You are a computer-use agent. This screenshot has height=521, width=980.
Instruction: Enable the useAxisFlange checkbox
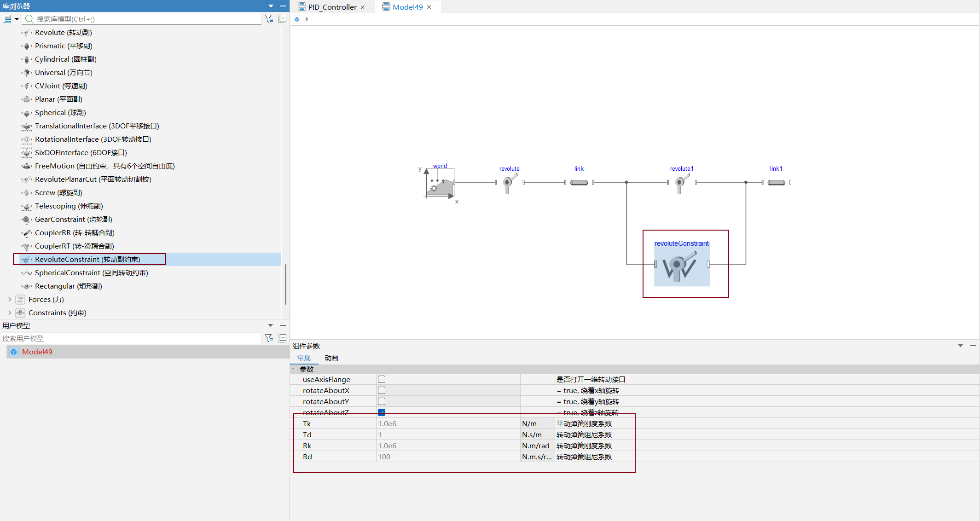(x=382, y=379)
